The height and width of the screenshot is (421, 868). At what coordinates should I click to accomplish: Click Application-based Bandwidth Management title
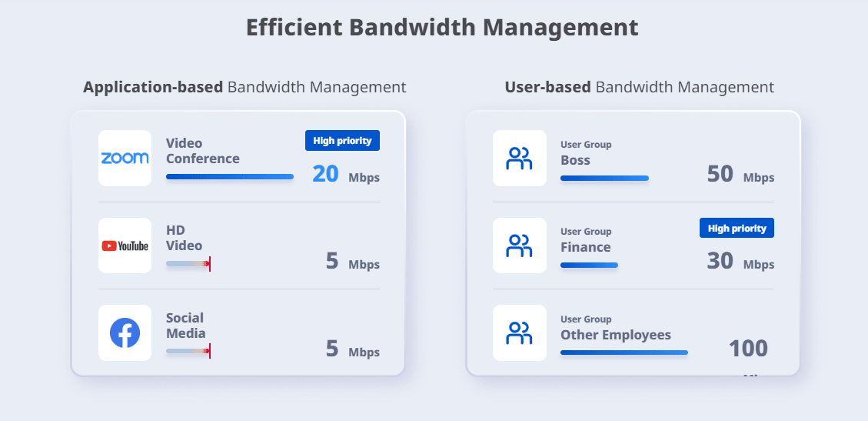244,87
